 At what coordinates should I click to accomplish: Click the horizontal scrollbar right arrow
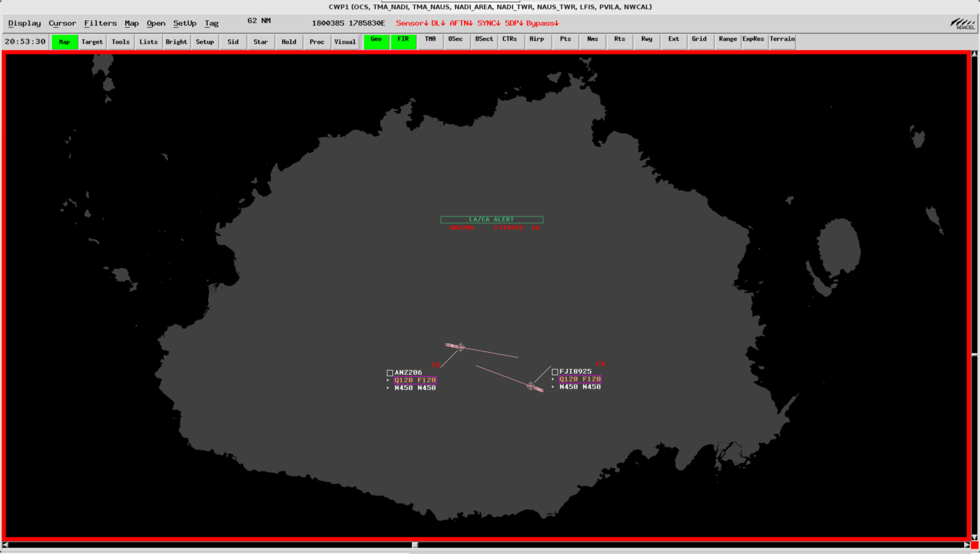tap(967, 545)
